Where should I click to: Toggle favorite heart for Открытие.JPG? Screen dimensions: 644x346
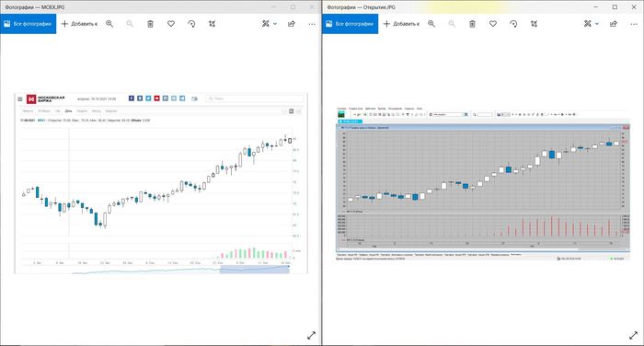(493, 24)
